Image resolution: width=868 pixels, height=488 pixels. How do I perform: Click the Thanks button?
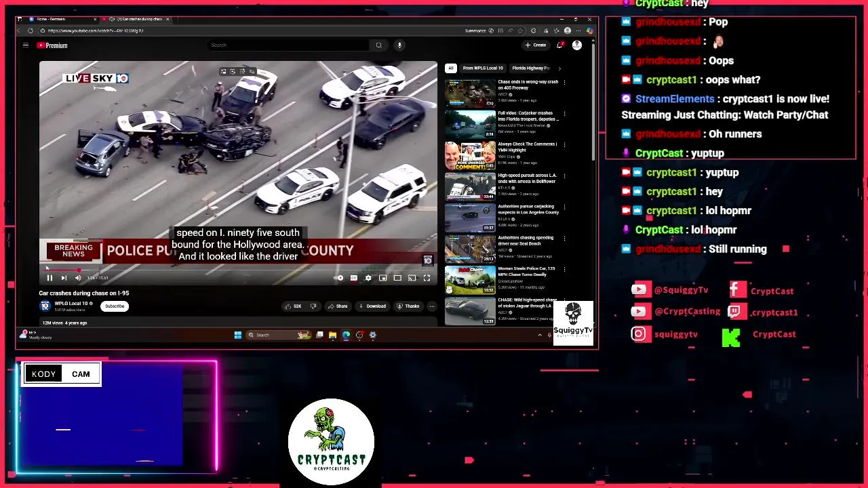tap(408, 306)
